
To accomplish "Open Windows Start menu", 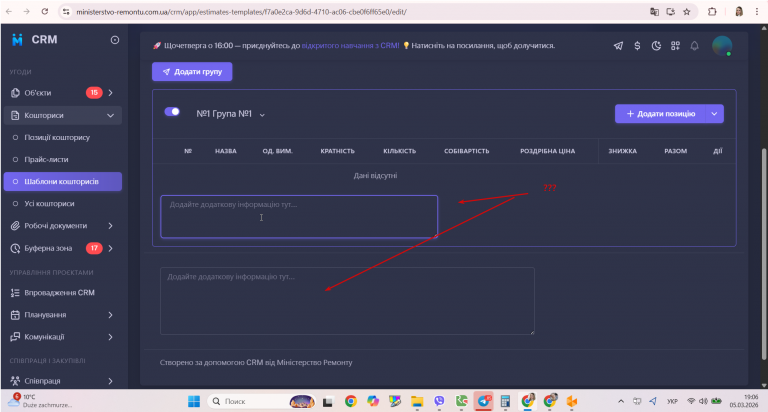I will click(x=194, y=401).
